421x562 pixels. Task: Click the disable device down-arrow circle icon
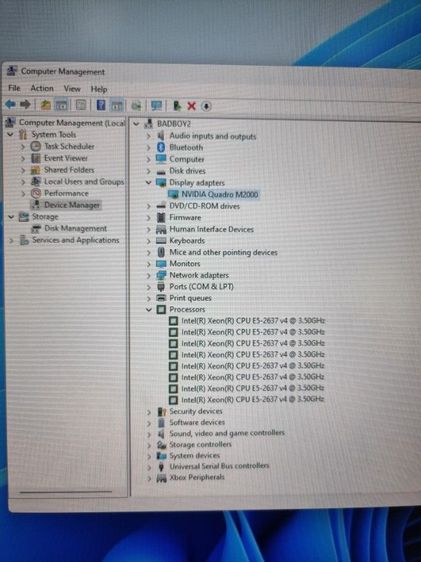click(206, 106)
